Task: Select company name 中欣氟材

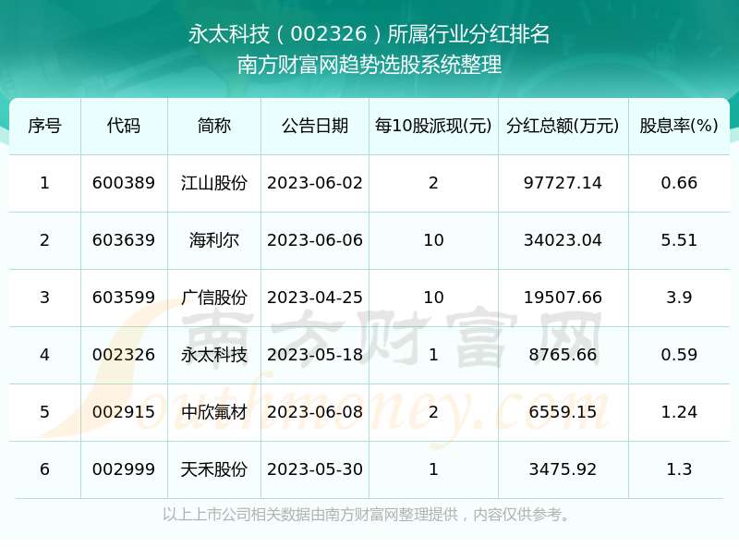Action: point(214,412)
